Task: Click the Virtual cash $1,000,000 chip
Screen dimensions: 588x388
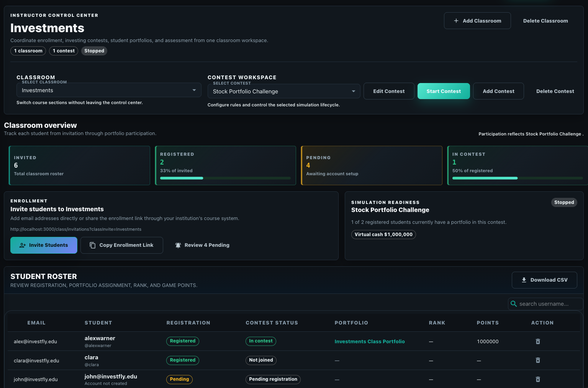Action: click(x=383, y=235)
